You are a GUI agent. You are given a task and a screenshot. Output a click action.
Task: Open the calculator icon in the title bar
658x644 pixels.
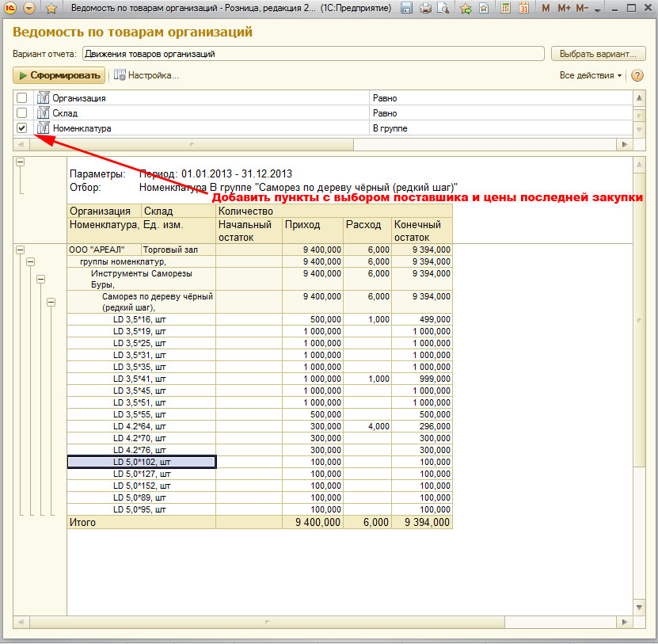(505, 9)
